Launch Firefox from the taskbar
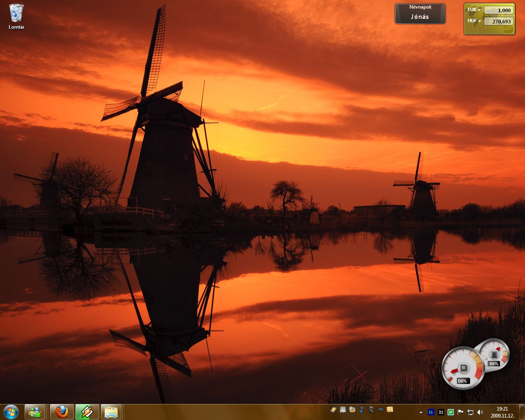 62,412
